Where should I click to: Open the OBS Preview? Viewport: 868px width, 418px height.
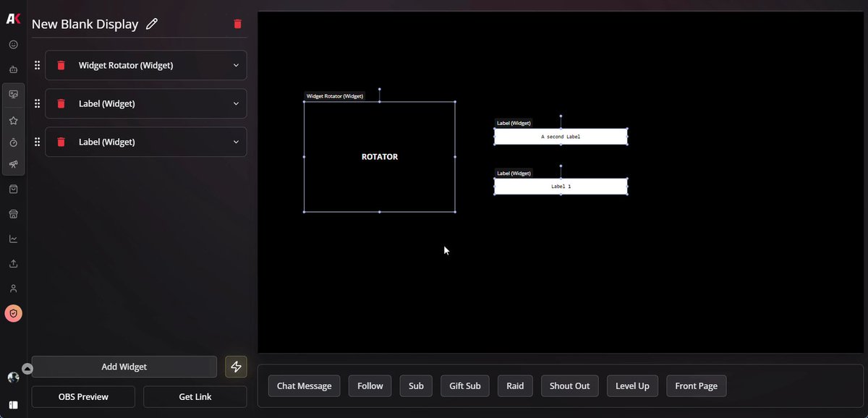(x=83, y=396)
